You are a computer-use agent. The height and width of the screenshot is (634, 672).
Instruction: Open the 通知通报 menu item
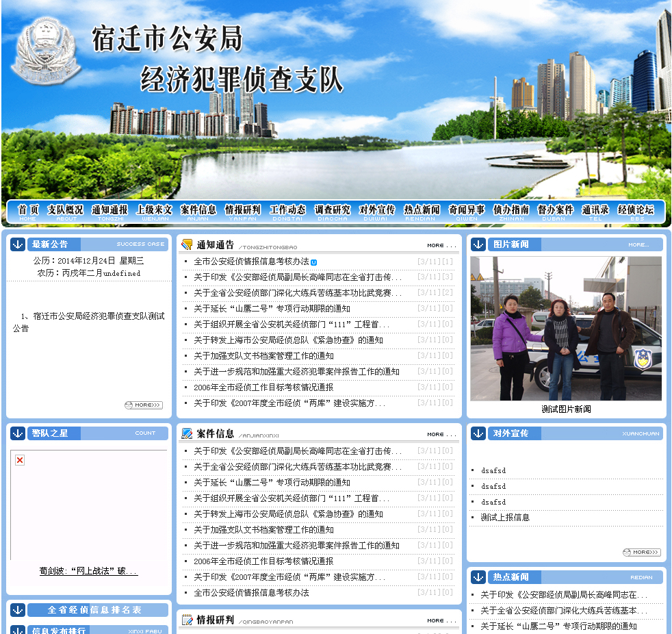109,213
